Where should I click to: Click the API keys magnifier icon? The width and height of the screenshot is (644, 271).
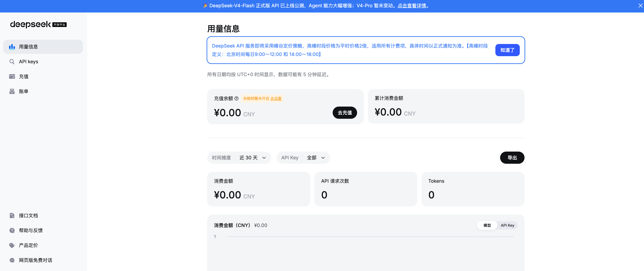pyautogui.click(x=12, y=62)
